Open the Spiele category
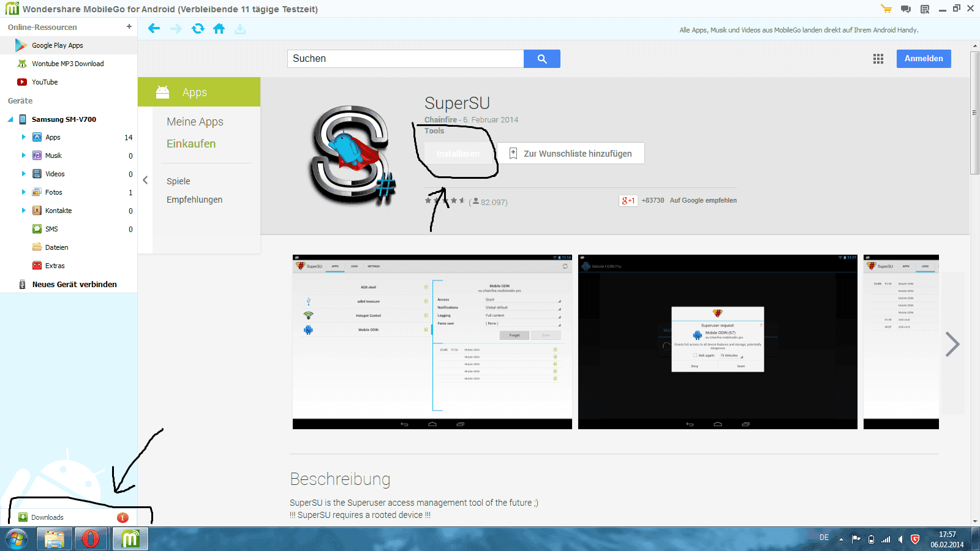This screenshot has height=551, width=980. point(178,181)
